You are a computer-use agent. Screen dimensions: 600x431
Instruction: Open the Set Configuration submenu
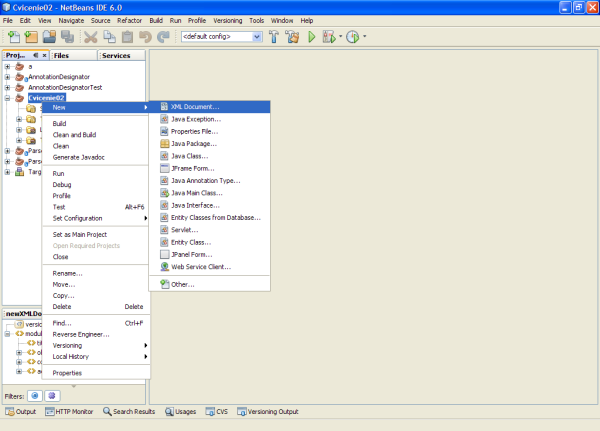[x=96, y=218]
